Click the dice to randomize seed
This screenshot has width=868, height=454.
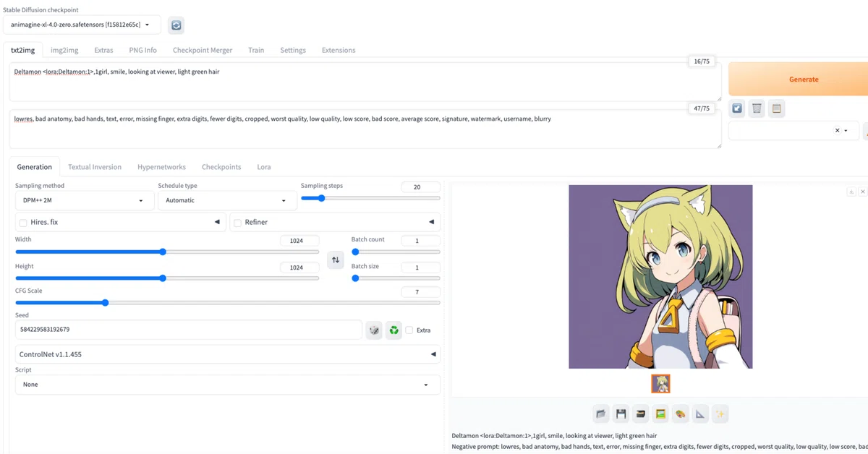[x=374, y=330]
